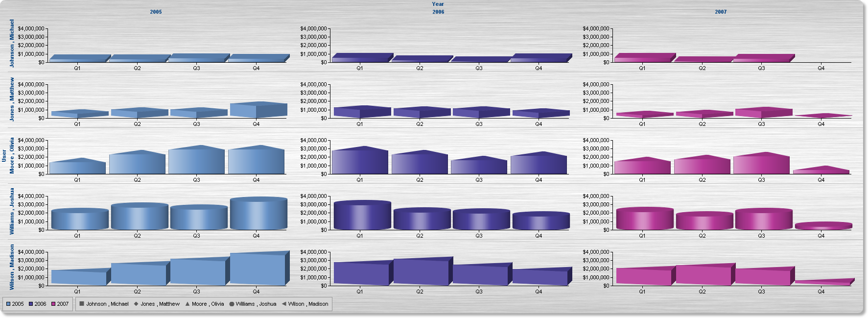Click Q4 axis label under Johnson, Michael 2007
Viewport: 868px width, 318px height.
(821, 68)
